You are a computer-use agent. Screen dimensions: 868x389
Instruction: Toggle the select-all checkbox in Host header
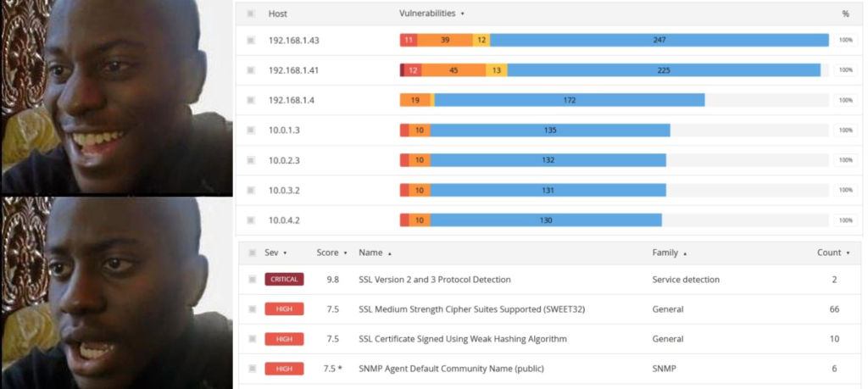click(251, 14)
